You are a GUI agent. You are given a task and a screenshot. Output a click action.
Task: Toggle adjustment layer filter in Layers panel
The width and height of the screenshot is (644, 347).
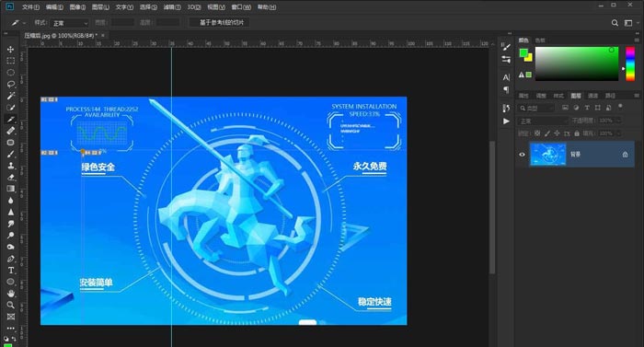click(x=576, y=108)
